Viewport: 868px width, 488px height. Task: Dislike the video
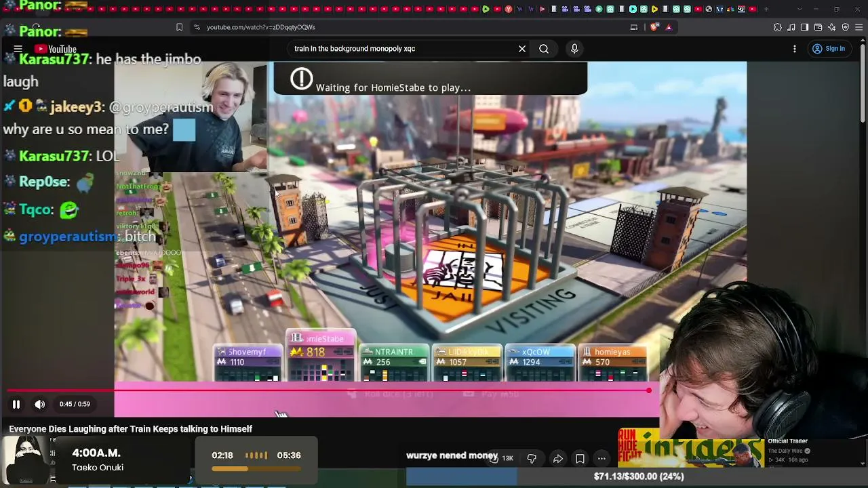pos(532,459)
